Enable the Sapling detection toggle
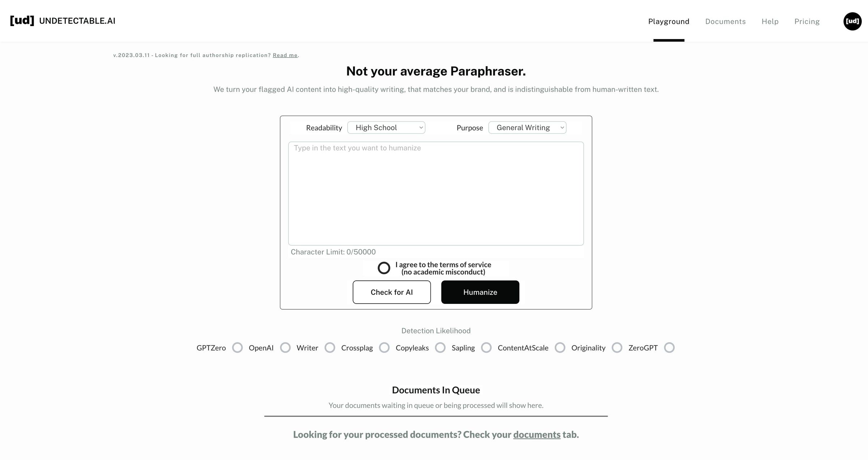Screen dimensions: 868x460 coord(486,348)
